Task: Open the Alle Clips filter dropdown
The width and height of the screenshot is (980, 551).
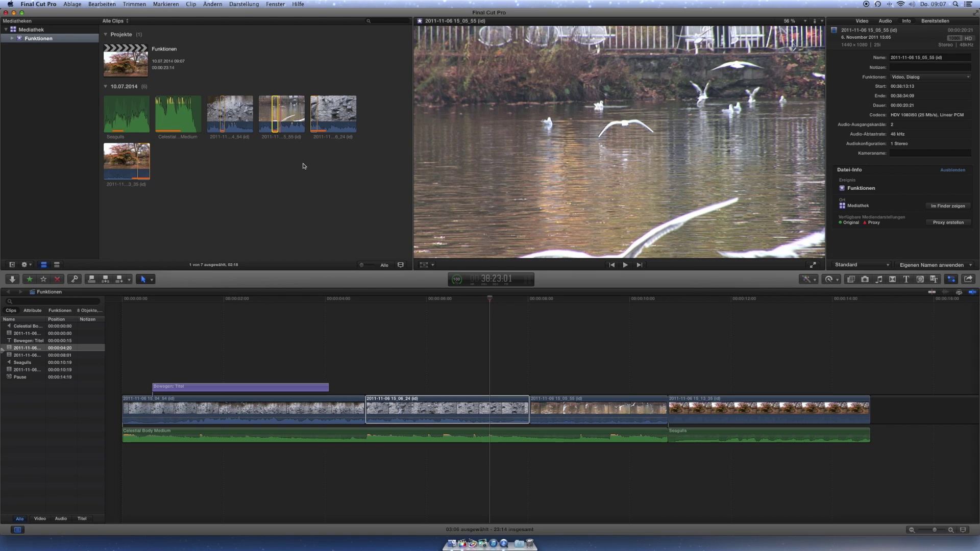Action: tap(115, 21)
